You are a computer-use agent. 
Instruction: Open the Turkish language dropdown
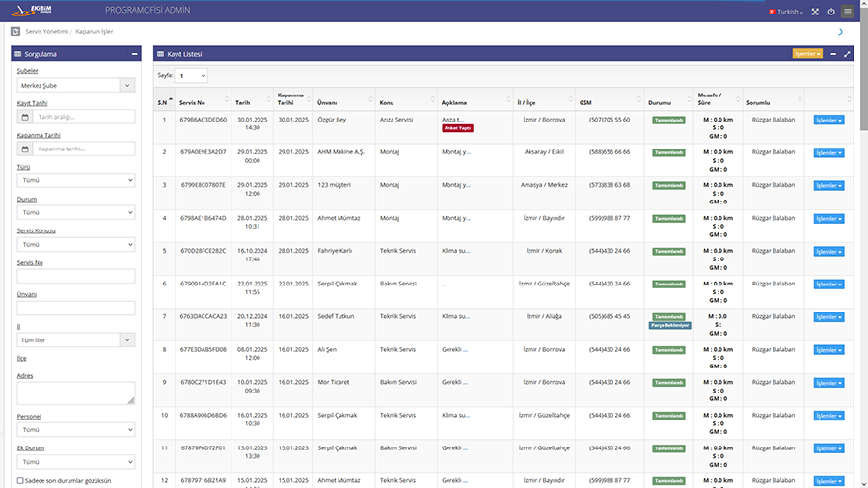coord(787,12)
